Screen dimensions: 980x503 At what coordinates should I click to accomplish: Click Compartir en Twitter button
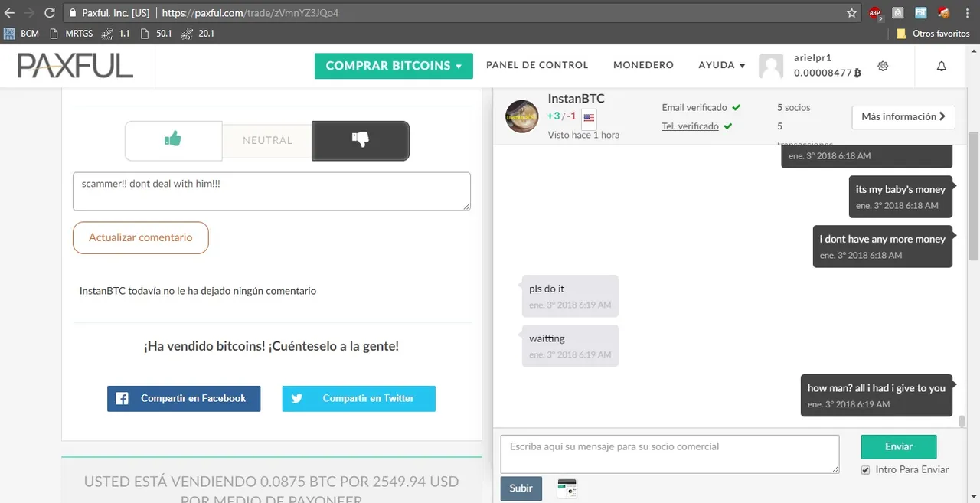tap(359, 399)
